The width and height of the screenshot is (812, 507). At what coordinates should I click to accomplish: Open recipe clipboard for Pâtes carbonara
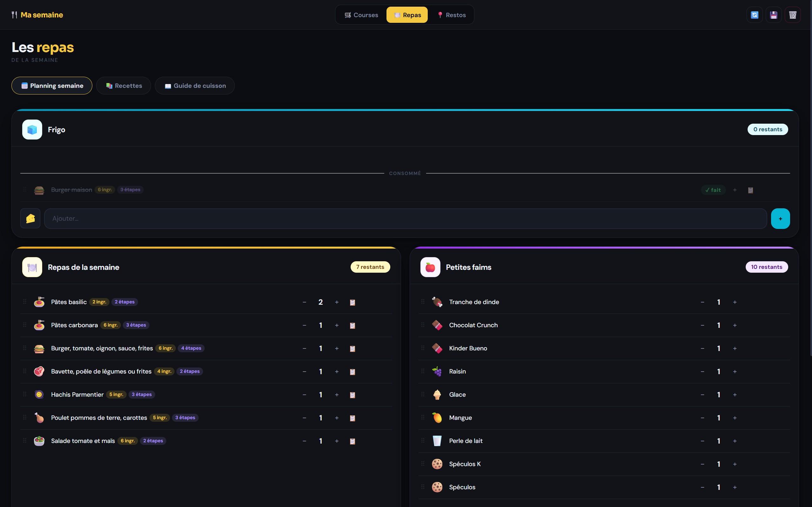pos(353,326)
